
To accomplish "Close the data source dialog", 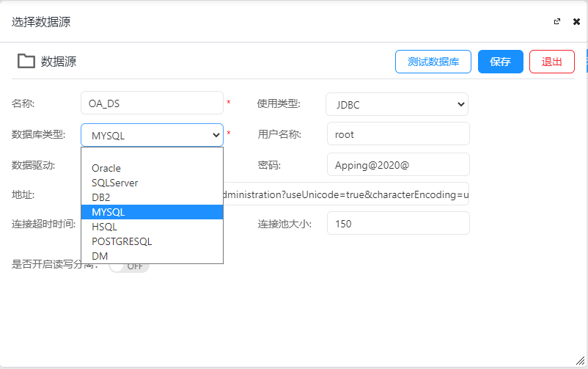I will coord(576,22).
